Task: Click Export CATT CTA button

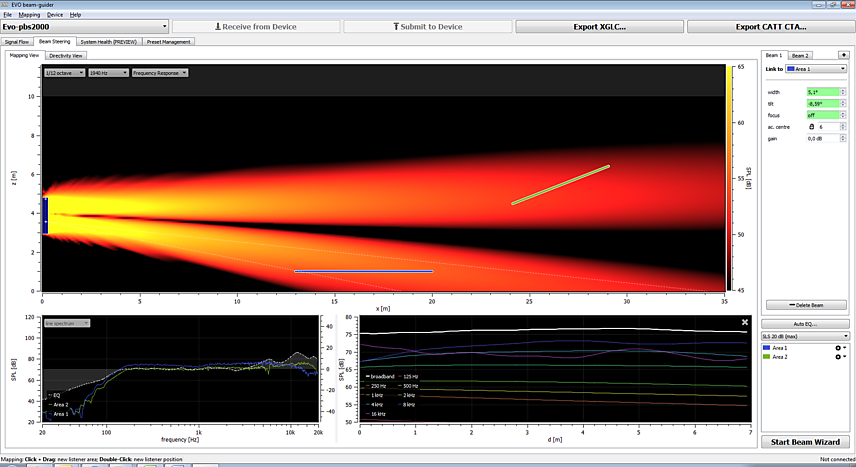Action: pos(771,26)
